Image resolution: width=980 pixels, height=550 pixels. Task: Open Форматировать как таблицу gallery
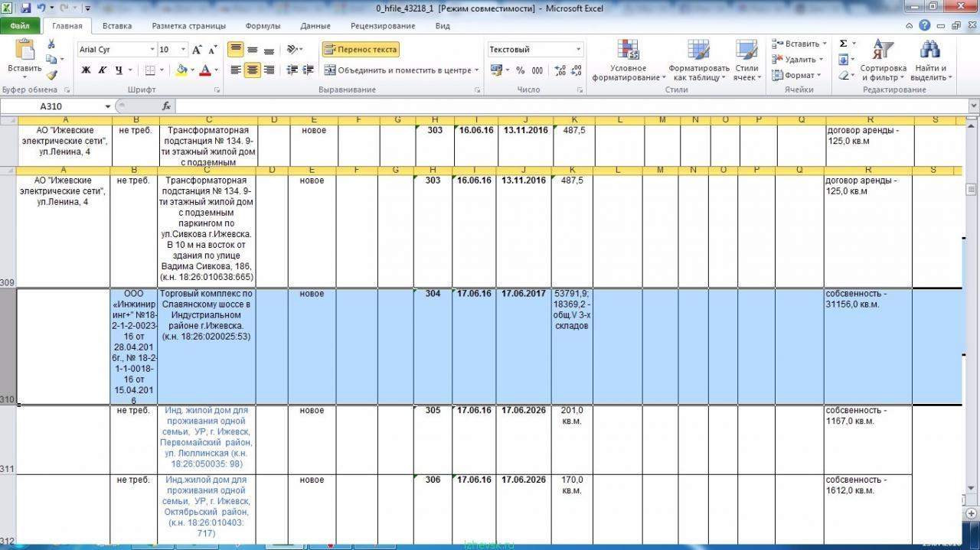coord(698,60)
